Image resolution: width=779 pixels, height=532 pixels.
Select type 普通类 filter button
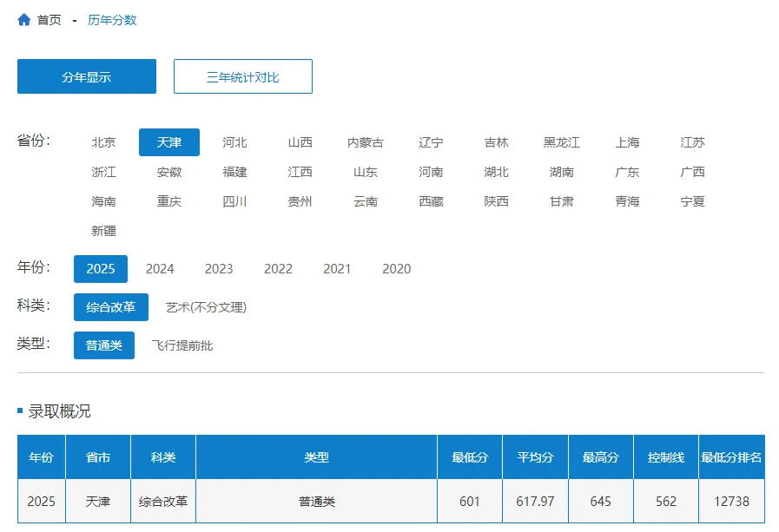click(104, 345)
